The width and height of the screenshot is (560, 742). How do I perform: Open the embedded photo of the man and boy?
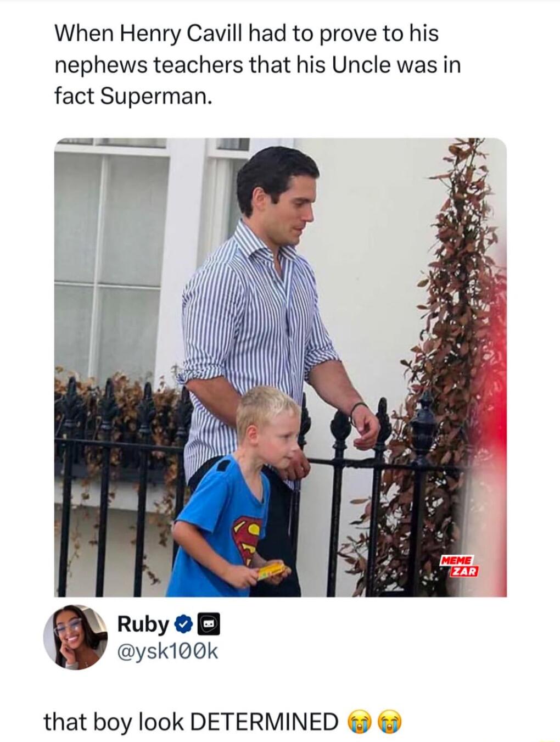point(281,367)
